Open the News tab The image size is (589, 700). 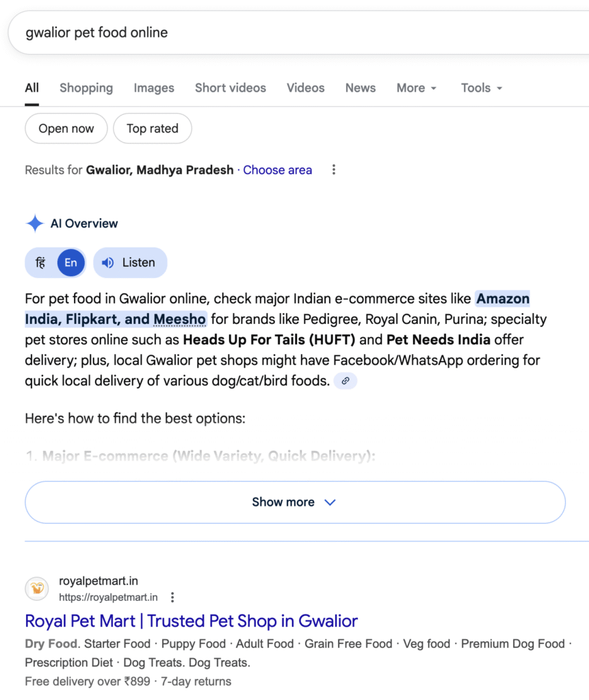pos(361,87)
